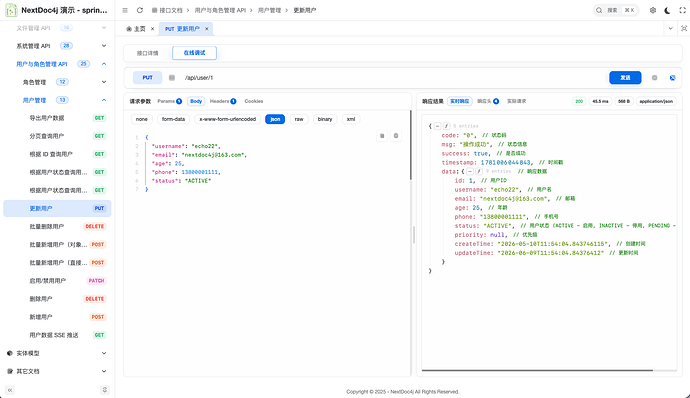Close the PUT 更新用户 tab
690x398 pixels.
pyautogui.click(x=206, y=29)
